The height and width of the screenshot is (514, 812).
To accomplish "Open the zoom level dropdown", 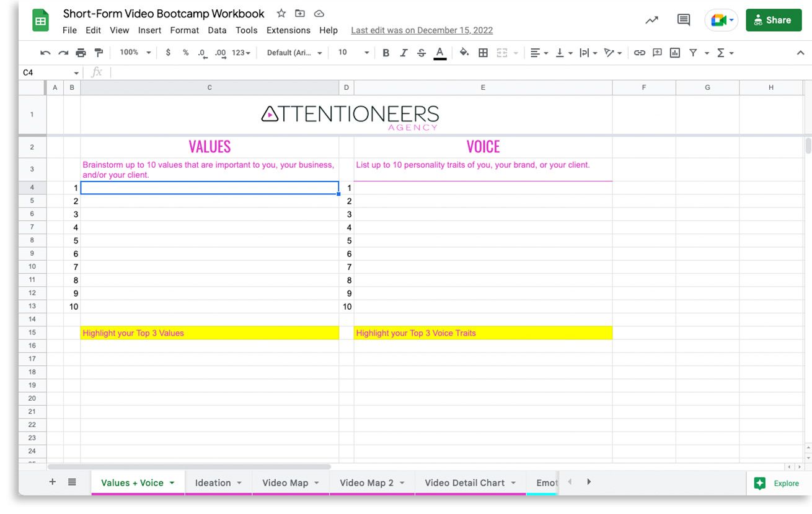I will click(x=135, y=53).
